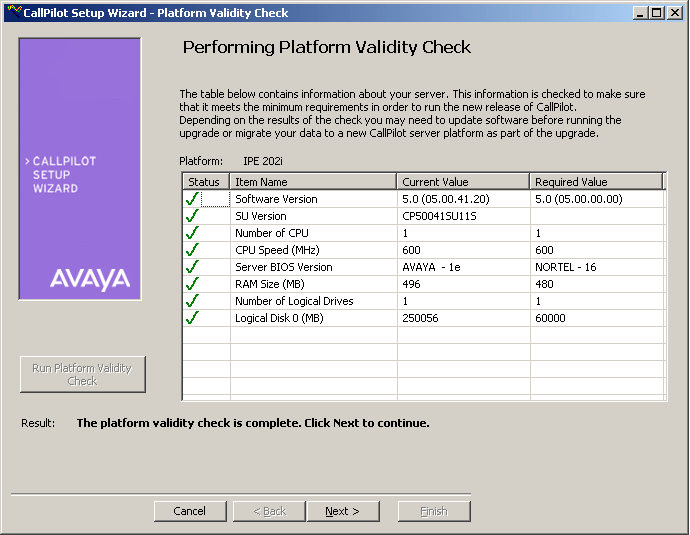Click the checkmark beside Server BIOS Version
This screenshot has width=690, height=535.
click(x=192, y=267)
